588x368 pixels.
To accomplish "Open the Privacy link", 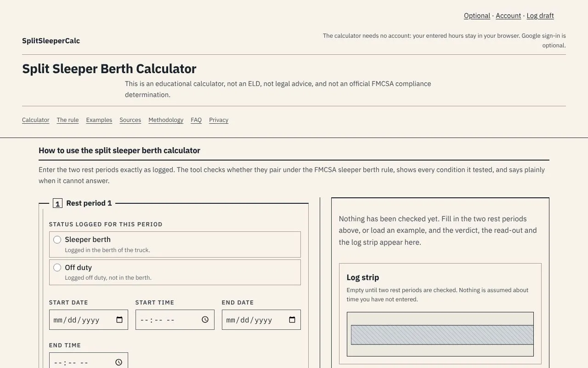I will (219, 120).
